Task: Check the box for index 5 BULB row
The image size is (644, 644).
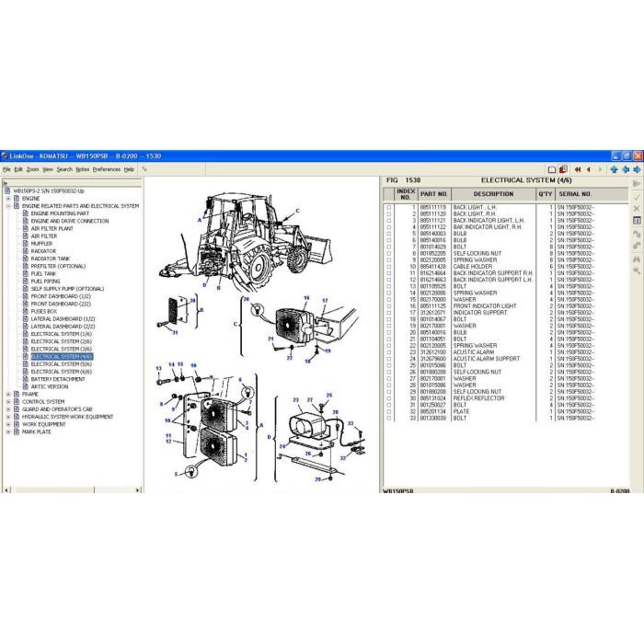Action: (388, 234)
